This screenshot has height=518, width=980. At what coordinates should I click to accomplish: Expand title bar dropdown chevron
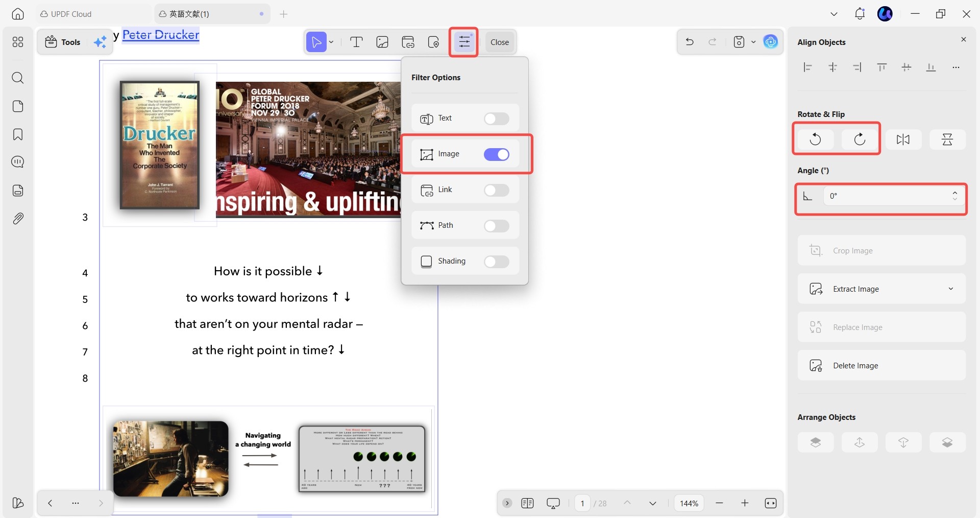[x=834, y=14]
